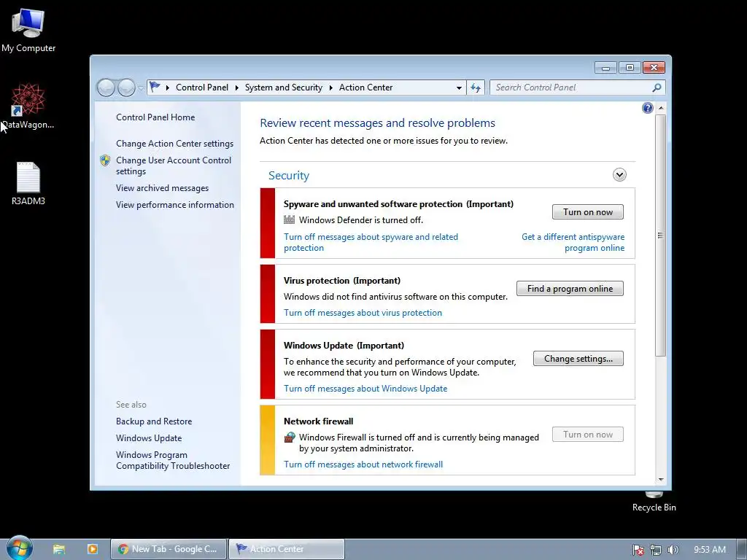The image size is (747, 560).
Task: Open Backup and Restore
Action: 154,421
